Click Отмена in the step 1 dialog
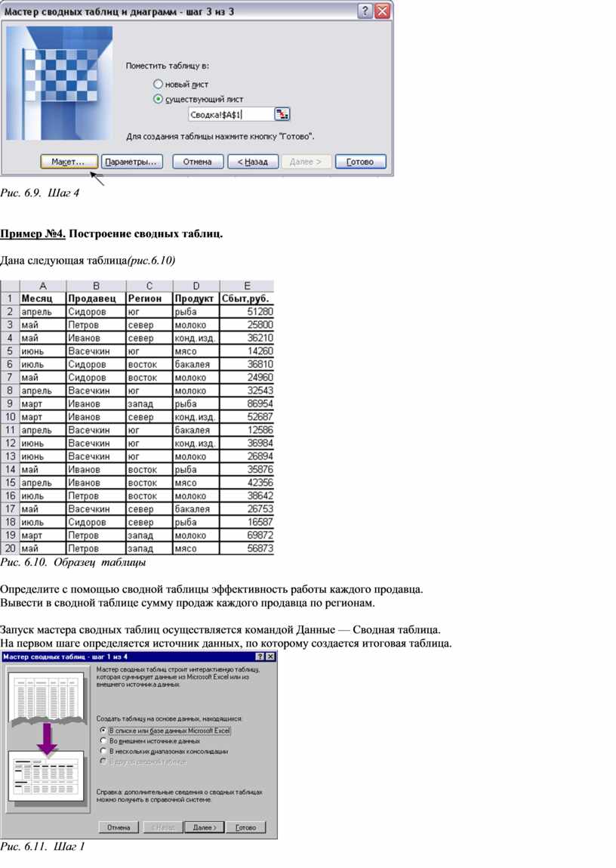 pos(119,828)
